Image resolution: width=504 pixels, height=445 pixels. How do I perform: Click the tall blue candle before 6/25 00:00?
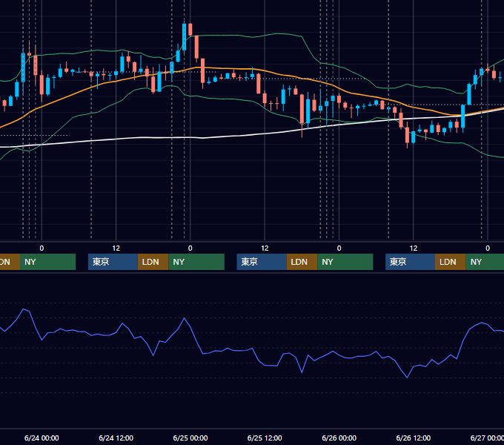pyautogui.click(x=184, y=37)
